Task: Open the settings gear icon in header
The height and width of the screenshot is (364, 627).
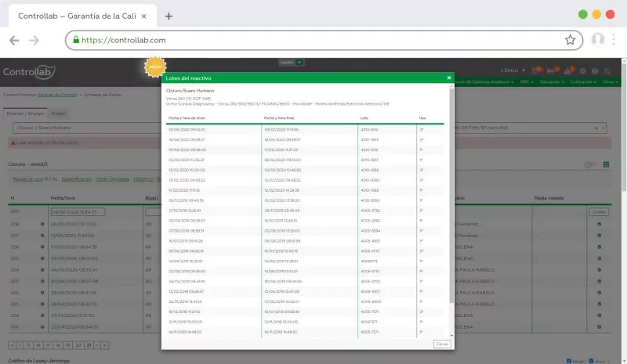Action: click(583, 70)
